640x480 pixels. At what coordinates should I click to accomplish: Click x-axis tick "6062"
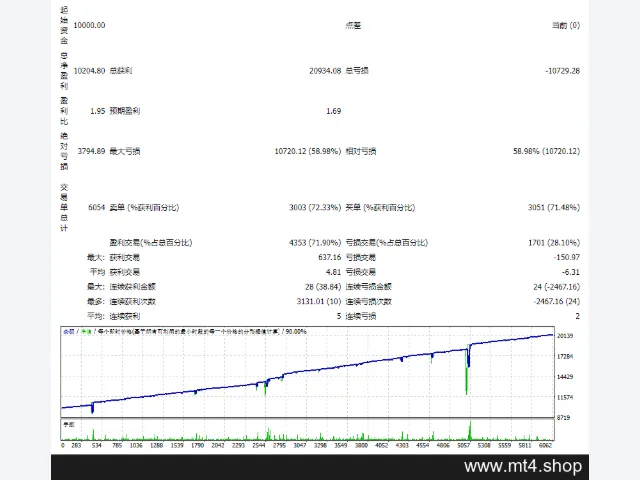(x=545, y=445)
